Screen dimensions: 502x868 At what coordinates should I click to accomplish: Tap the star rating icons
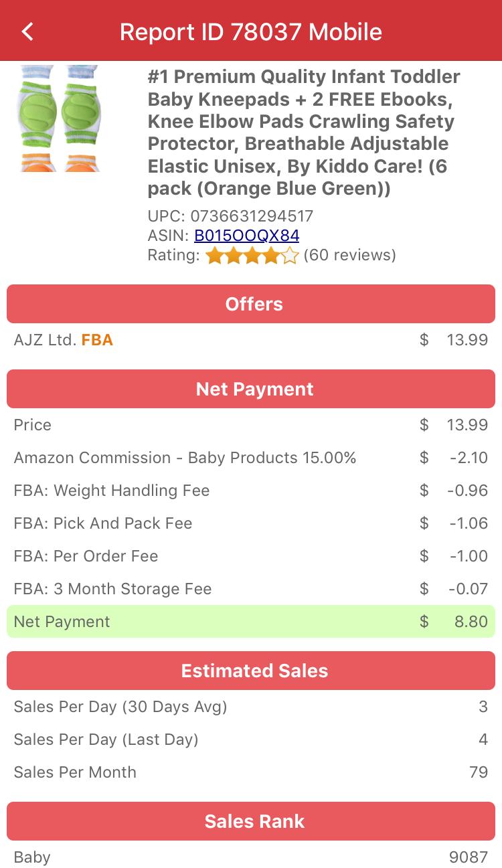[252, 256]
